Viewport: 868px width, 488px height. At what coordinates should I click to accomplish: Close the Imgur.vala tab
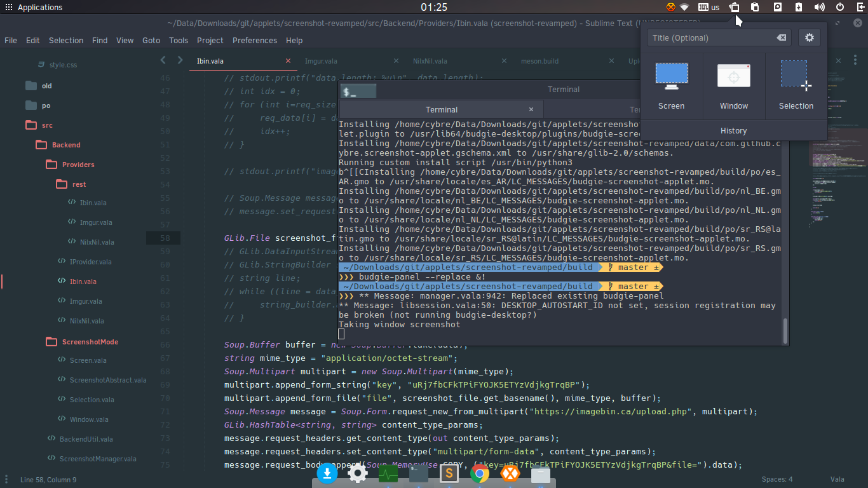tap(397, 61)
